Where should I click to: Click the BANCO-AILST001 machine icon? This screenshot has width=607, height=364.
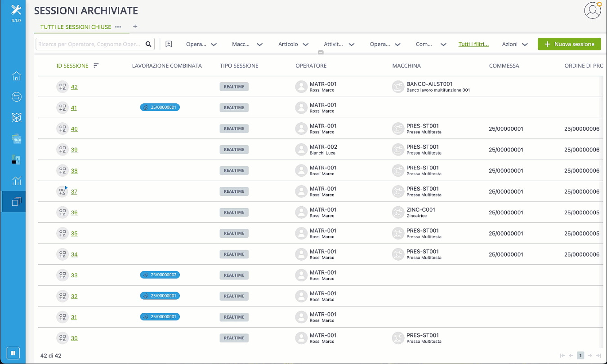pos(398,87)
